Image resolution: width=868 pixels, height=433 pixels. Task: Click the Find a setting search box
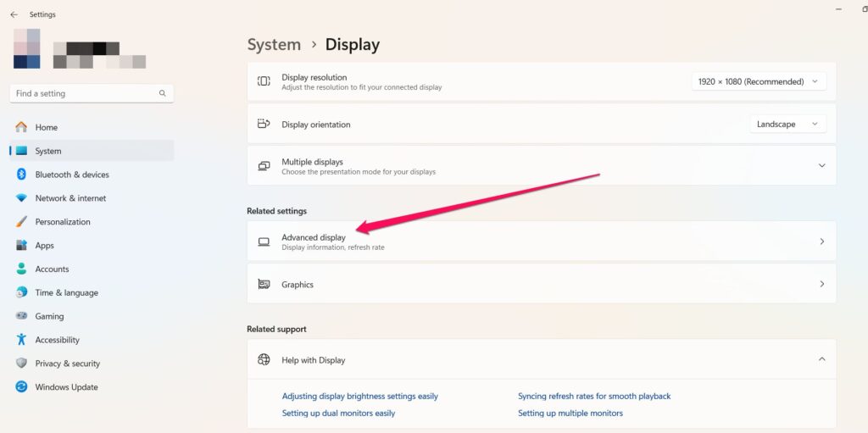coord(85,93)
